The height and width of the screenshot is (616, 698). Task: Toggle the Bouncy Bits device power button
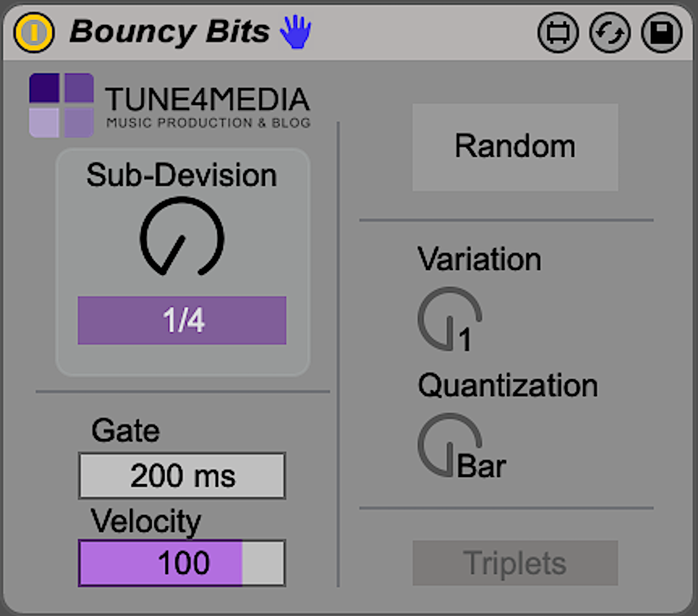pyautogui.click(x=34, y=32)
